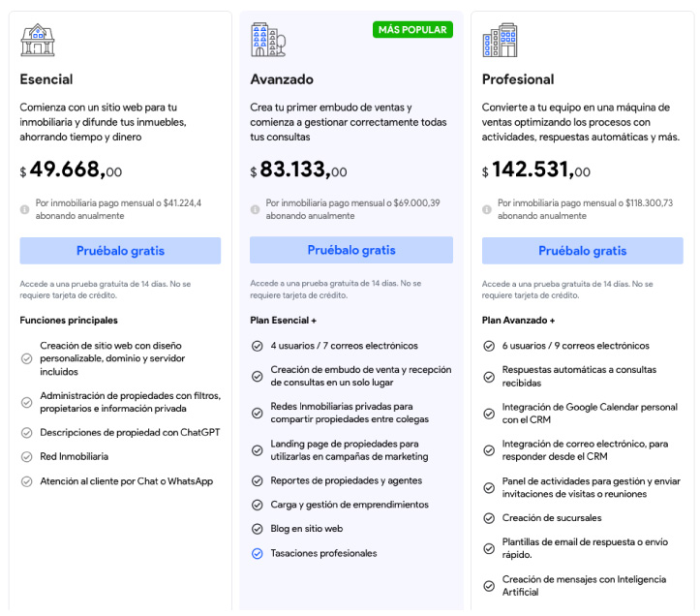
Task: Click info icon beside Profesional annual price note
Action: pos(486,209)
